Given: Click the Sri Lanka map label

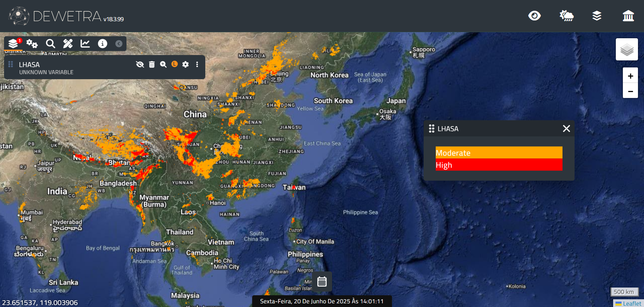Looking at the screenshot, I should [x=63, y=283].
